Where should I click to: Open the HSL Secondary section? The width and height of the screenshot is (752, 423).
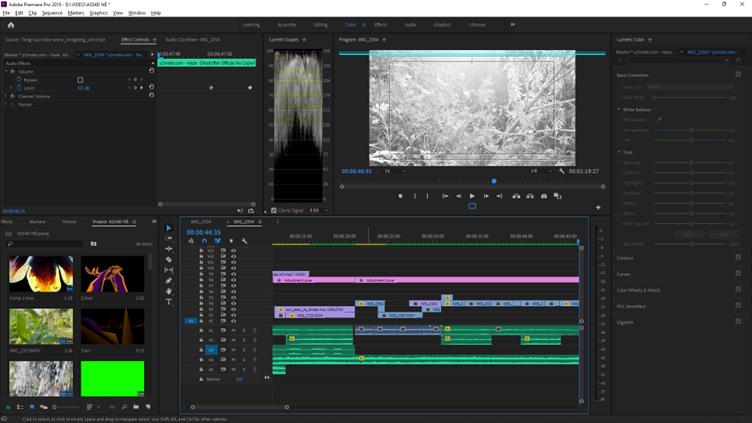(x=631, y=306)
